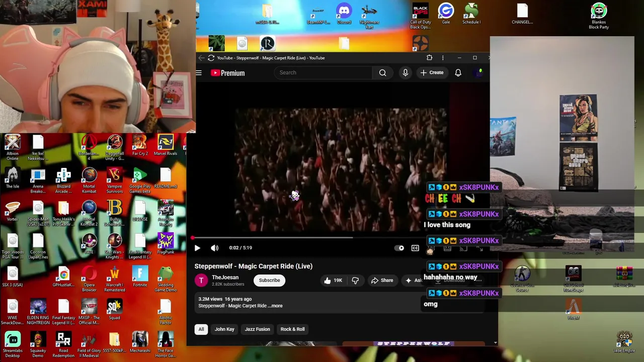
Task: Open YouTube notifications bell
Action: 458,73
